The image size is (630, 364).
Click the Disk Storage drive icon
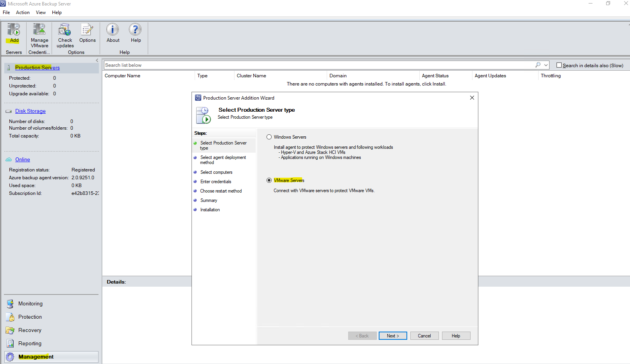tap(9, 111)
